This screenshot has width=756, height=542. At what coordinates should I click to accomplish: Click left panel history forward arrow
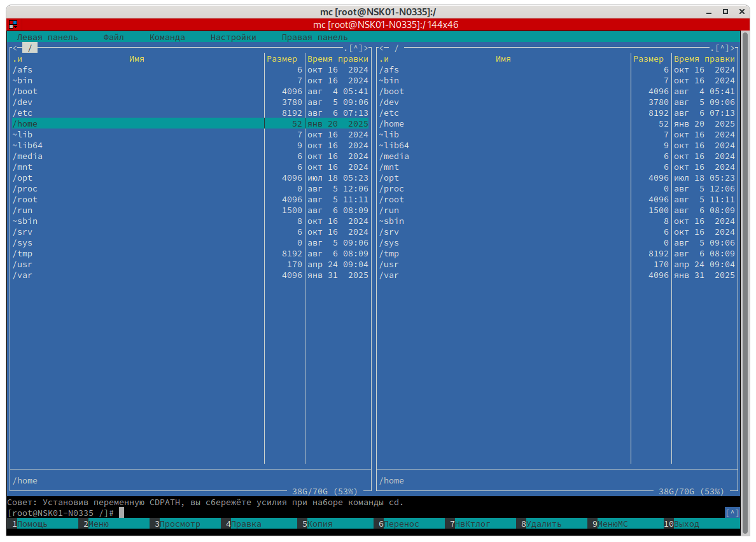(x=367, y=48)
